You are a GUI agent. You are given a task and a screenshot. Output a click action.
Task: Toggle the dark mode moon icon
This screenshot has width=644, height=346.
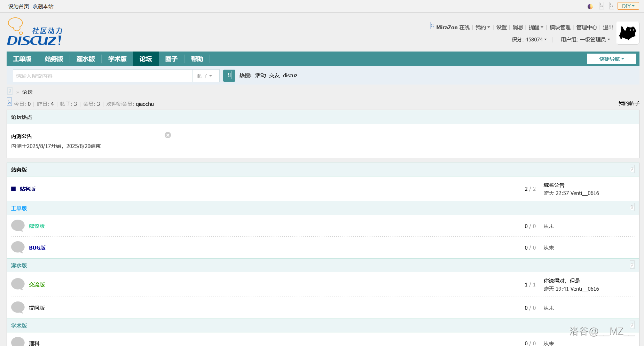click(590, 6)
